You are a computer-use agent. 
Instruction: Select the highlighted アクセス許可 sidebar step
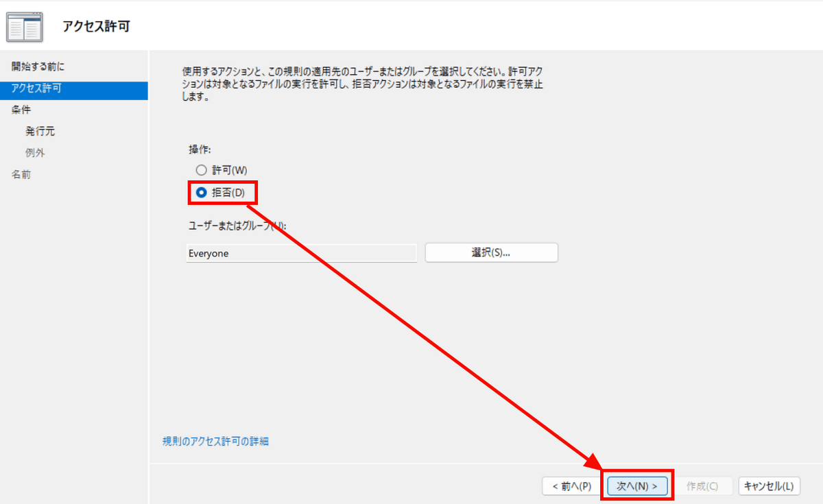37,88
